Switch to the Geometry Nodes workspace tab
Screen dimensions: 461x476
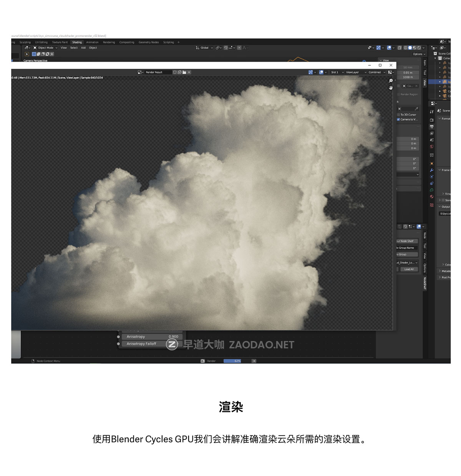point(149,42)
